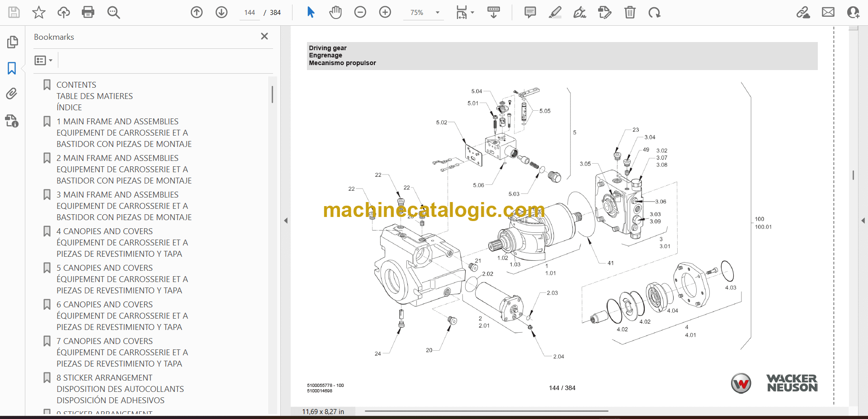Open bookmark 5 CANOPIES AND COVERS
Screen dimensions: 868x419
click(104, 268)
